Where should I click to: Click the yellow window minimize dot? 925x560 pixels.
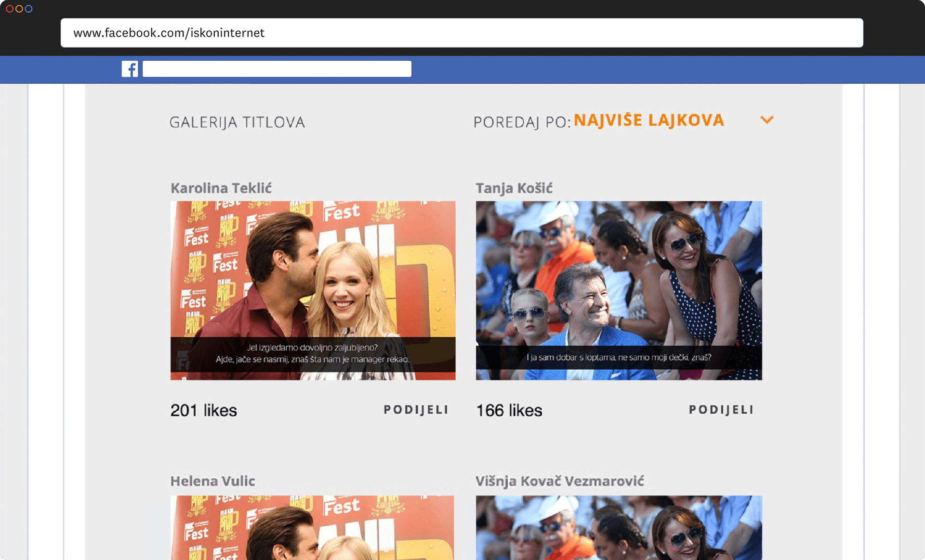[x=19, y=9]
